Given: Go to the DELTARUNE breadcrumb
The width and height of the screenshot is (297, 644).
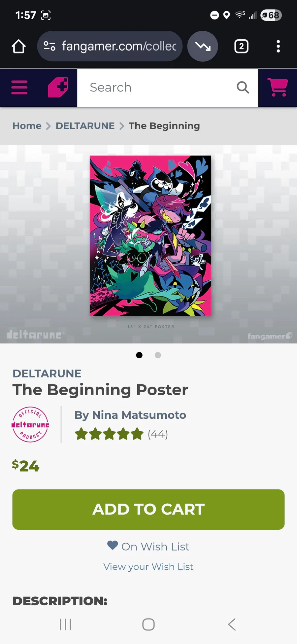Looking at the screenshot, I should [85, 126].
